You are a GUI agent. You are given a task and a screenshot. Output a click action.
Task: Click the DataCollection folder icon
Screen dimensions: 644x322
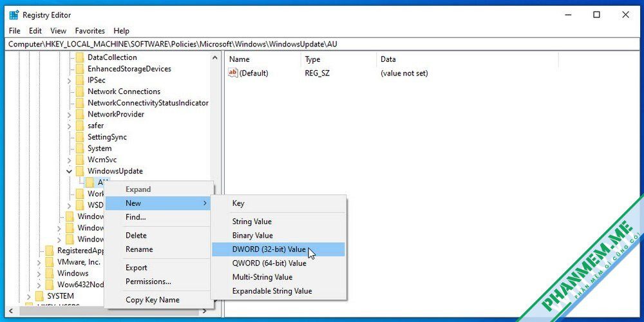coord(80,57)
